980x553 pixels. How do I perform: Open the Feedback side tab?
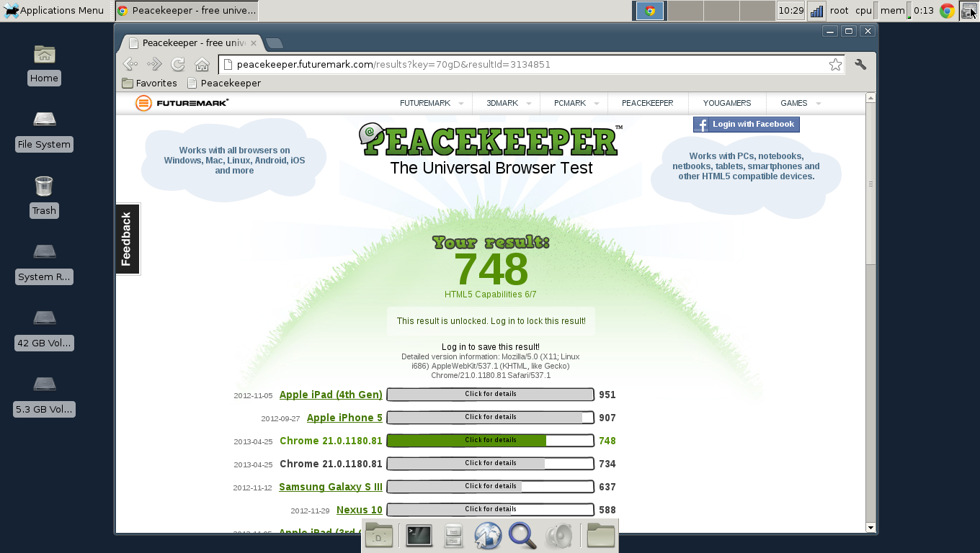127,239
